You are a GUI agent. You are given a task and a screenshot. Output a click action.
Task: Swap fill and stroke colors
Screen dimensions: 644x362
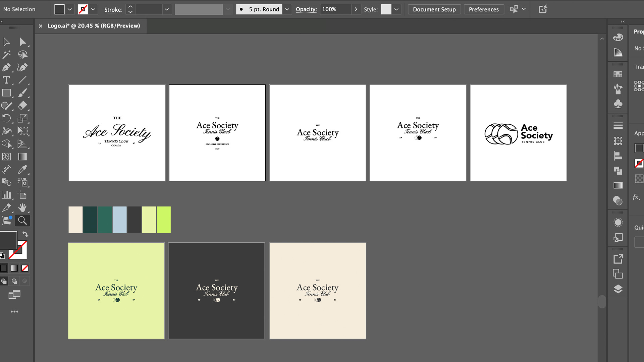click(25, 234)
